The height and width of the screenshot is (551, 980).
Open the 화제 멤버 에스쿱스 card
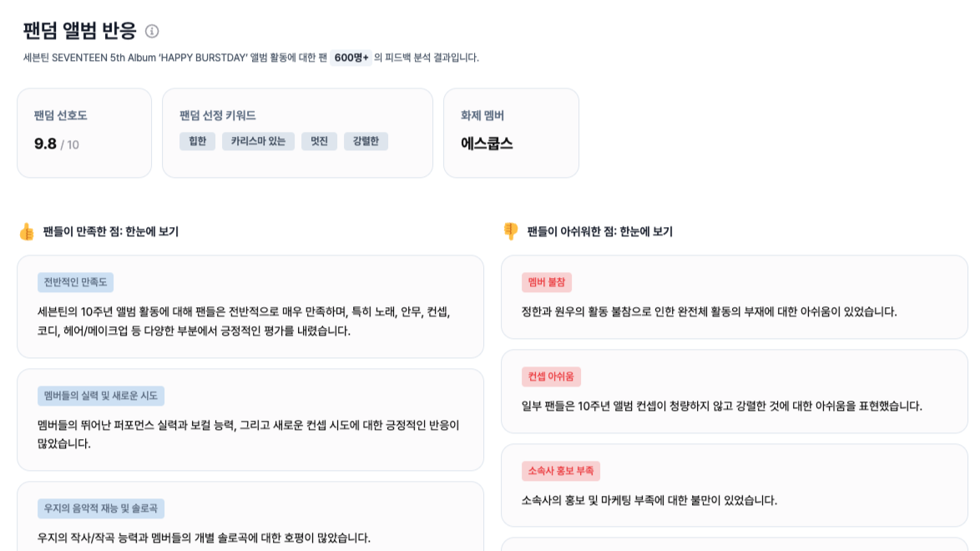point(510,134)
